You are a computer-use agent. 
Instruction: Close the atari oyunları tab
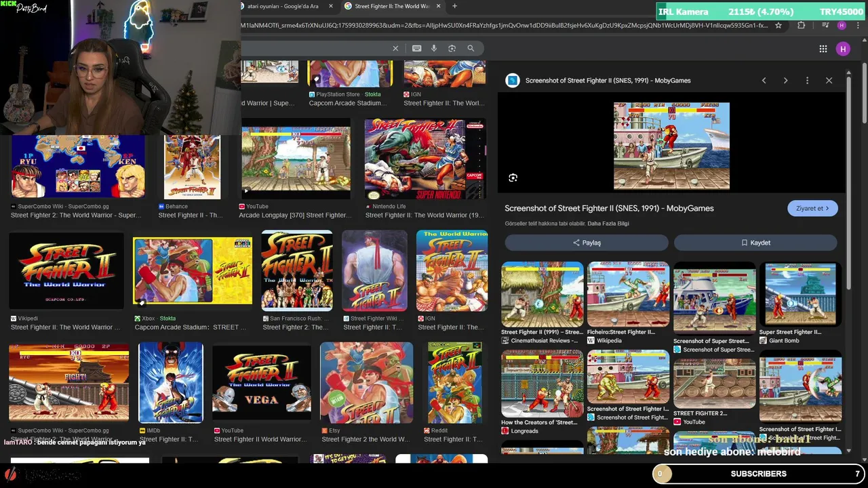pos(331,6)
